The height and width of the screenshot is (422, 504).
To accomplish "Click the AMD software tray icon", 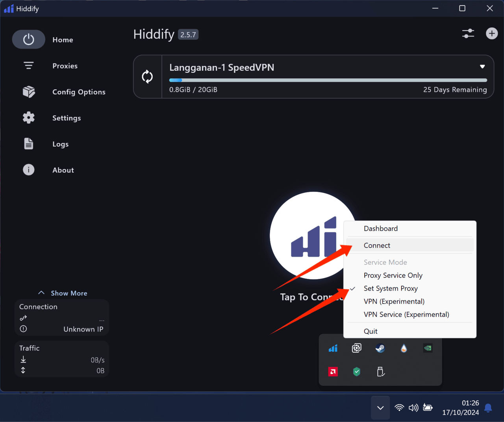I will coord(333,372).
